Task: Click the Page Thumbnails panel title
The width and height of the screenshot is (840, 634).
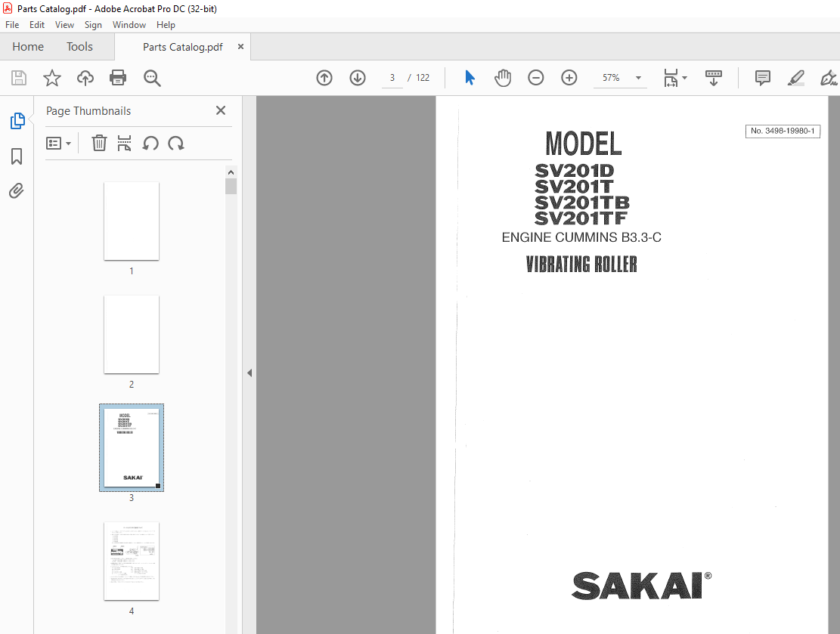Action: (88, 111)
